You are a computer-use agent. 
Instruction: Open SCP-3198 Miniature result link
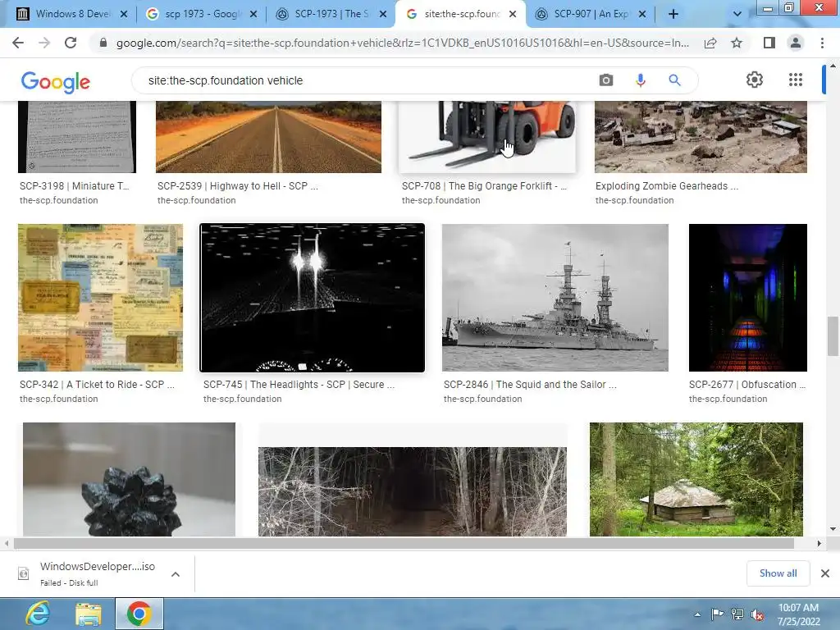coord(75,186)
